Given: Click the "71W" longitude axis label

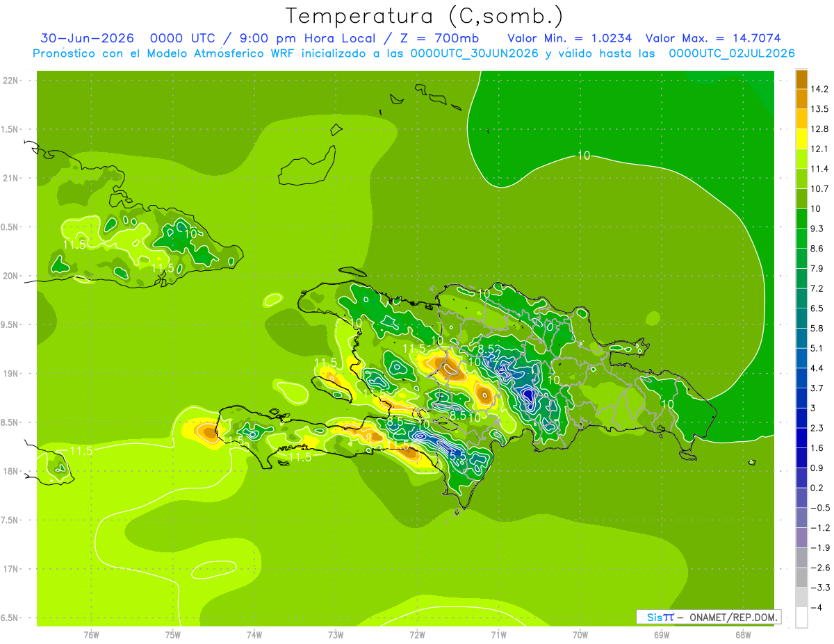Looking at the screenshot, I should tap(498, 635).
